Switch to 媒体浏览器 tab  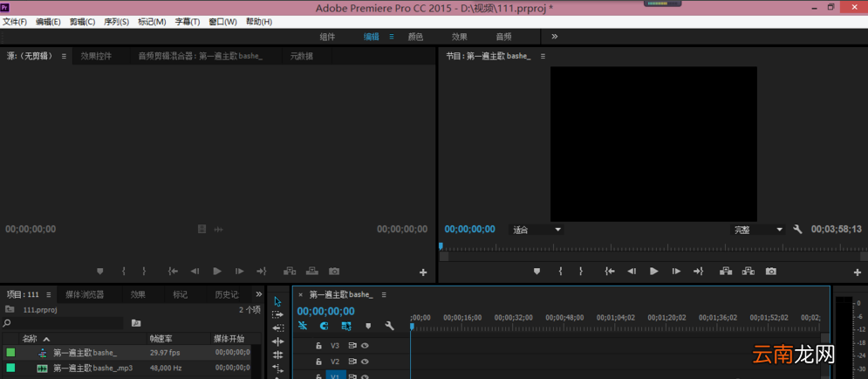tap(85, 294)
